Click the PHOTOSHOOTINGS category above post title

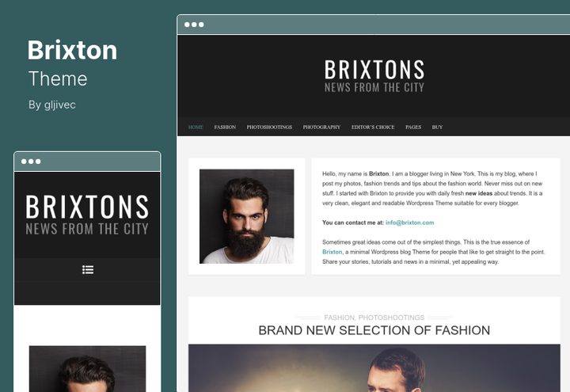click(x=391, y=318)
